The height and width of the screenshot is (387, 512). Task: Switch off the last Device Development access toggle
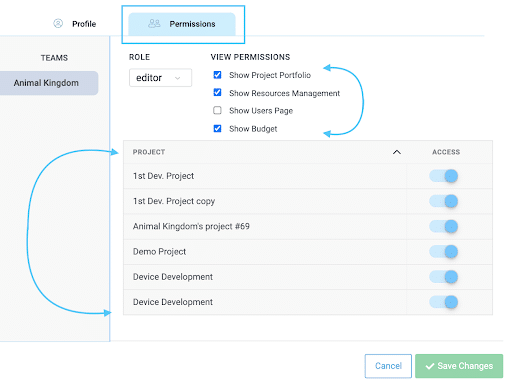pos(444,302)
